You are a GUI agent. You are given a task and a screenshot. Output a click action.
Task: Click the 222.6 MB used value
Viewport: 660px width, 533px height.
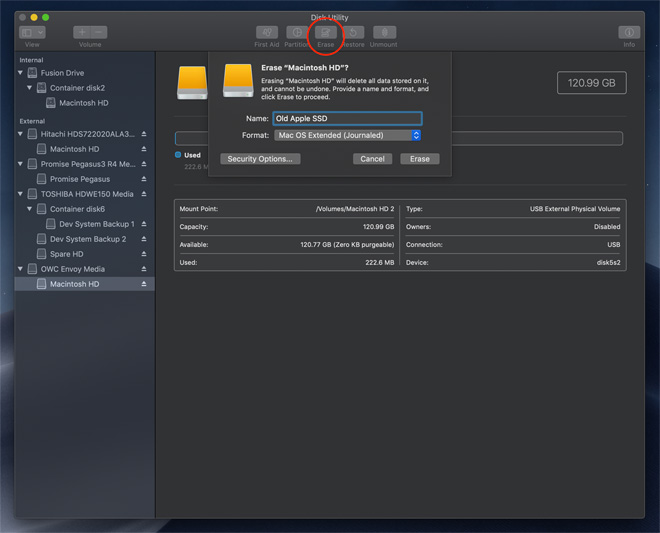tap(380, 262)
